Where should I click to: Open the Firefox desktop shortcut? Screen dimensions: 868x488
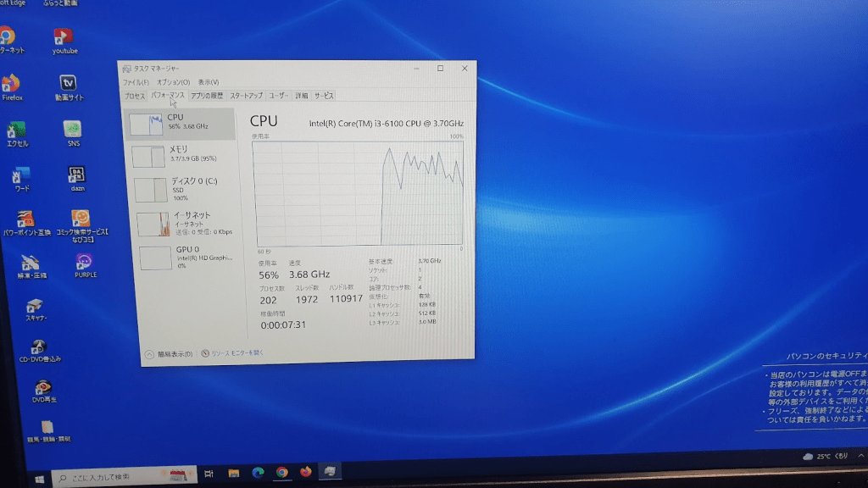[11, 84]
